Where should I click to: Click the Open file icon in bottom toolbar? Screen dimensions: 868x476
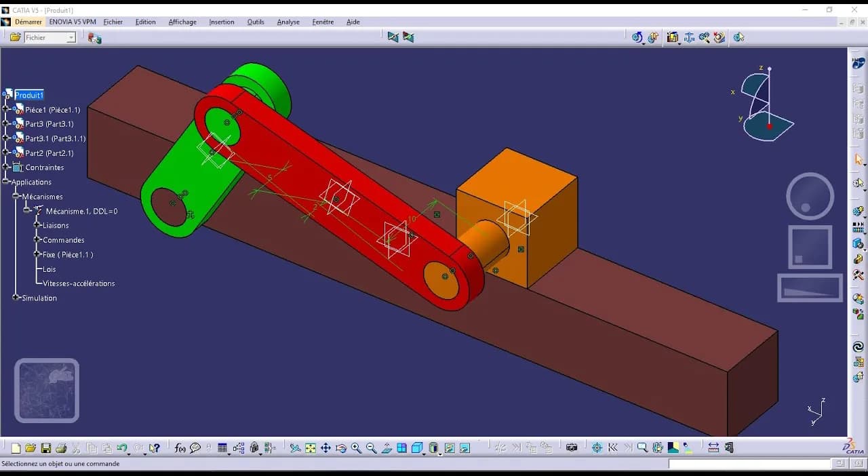click(31, 448)
